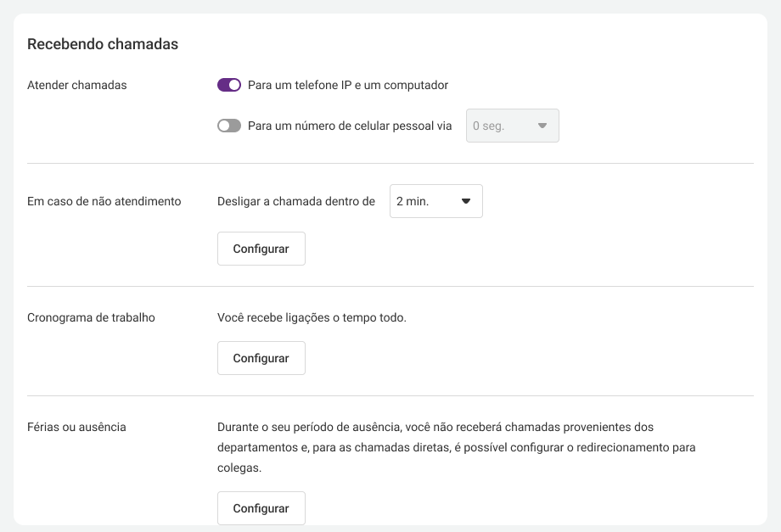The height and width of the screenshot is (532, 781).
Task: Click the 'Cronograma de trabalho' label
Action: 91,317
